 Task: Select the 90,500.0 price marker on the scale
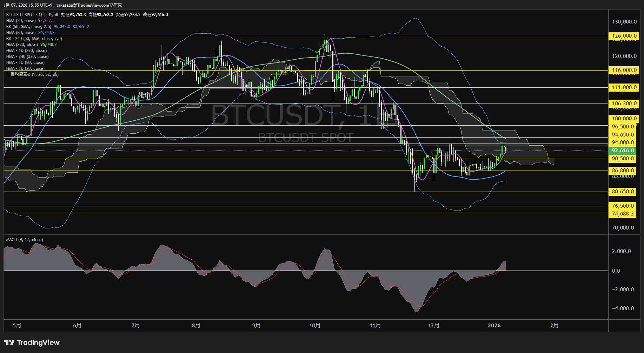click(x=623, y=159)
